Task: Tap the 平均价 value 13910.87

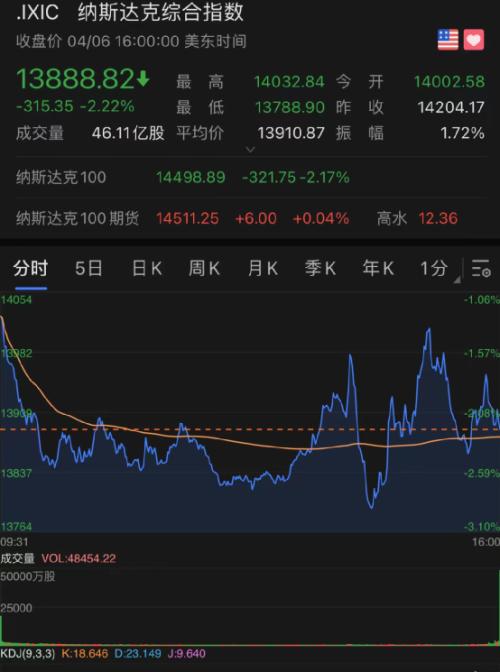Action: tap(291, 133)
